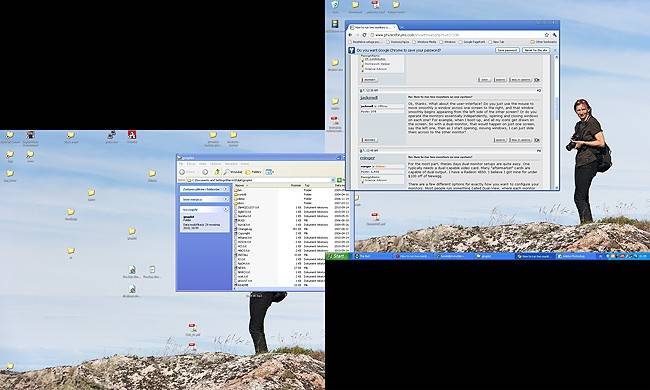Open the Explorer Views dropdown button
The height and width of the screenshot is (390, 650).
[269, 172]
